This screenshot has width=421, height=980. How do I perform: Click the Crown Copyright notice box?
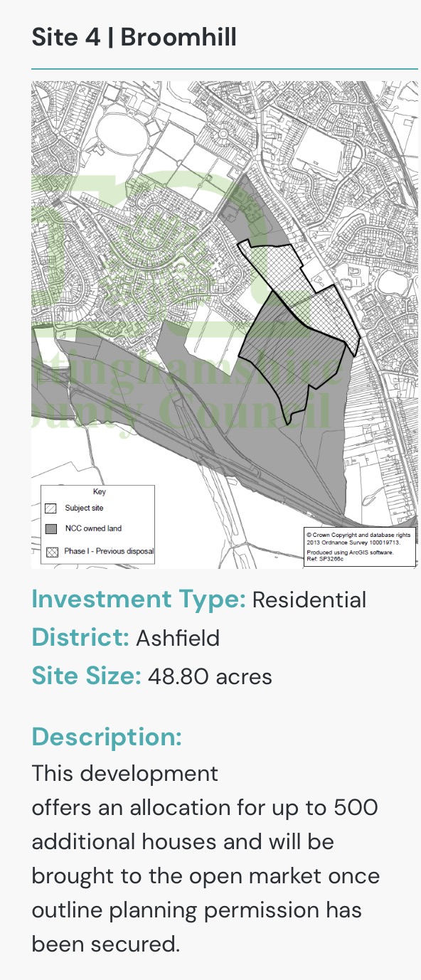click(361, 547)
